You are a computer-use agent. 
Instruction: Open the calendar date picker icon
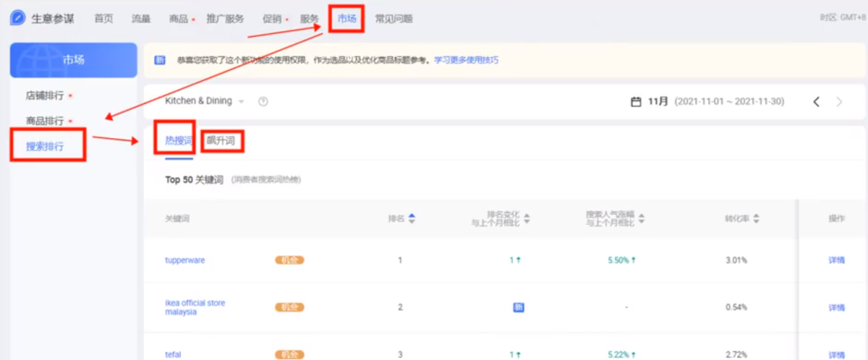pos(637,102)
